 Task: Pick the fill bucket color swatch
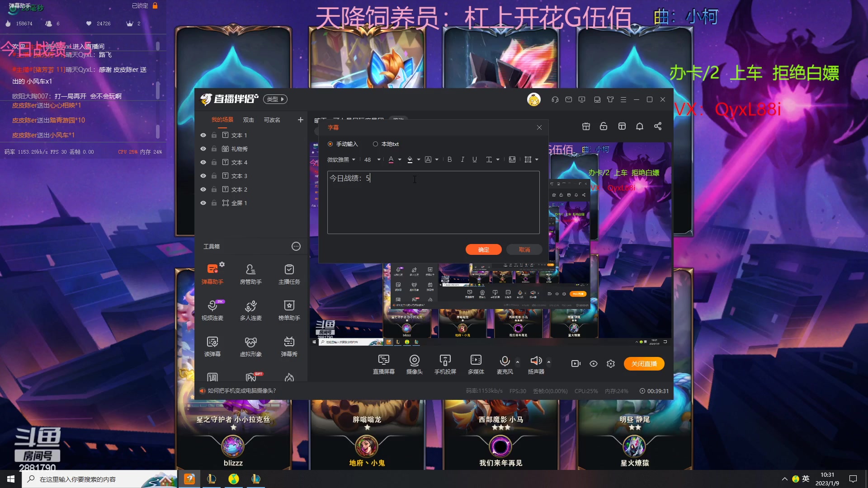pyautogui.click(x=410, y=160)
